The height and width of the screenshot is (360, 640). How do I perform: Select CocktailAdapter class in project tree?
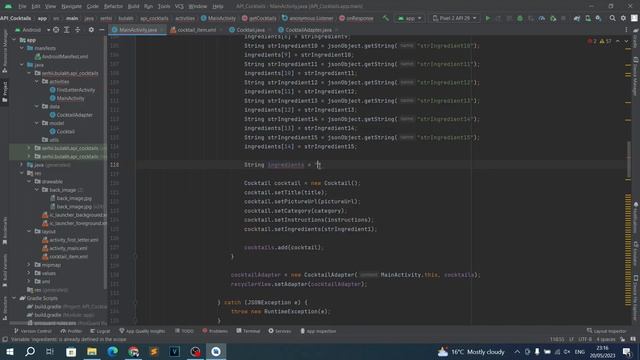71,115
